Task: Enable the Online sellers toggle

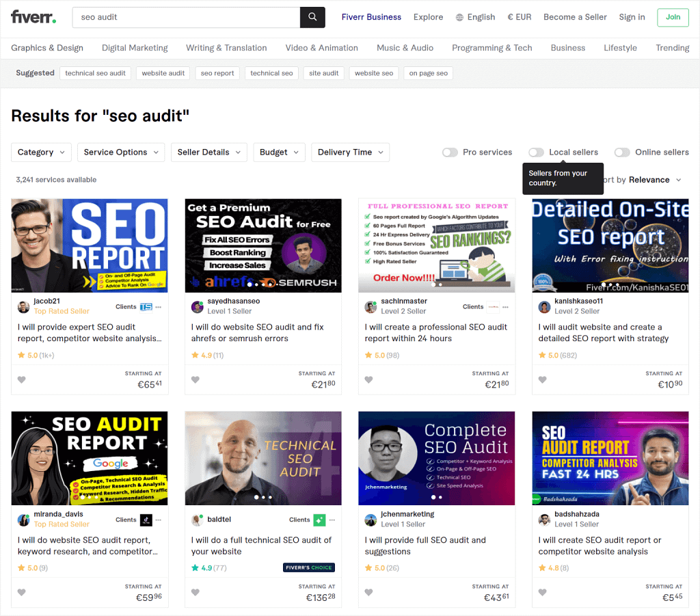Action: [622, 152]
